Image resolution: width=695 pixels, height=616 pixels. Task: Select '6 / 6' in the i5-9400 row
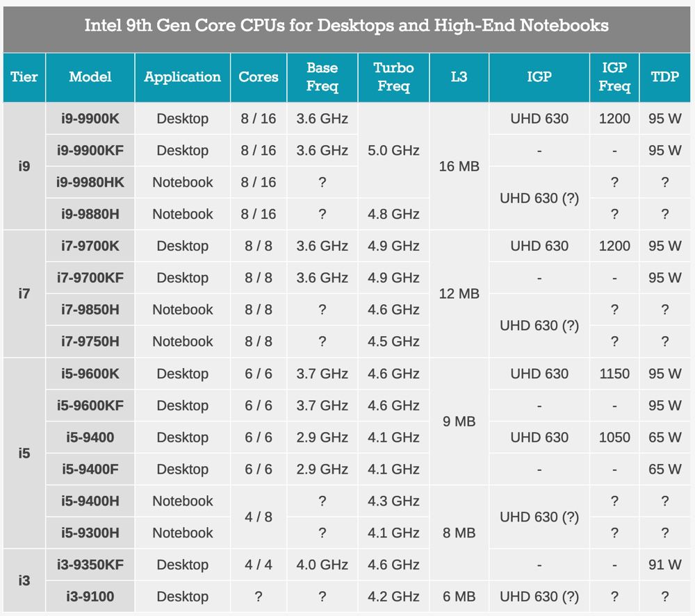click(259, 438)
